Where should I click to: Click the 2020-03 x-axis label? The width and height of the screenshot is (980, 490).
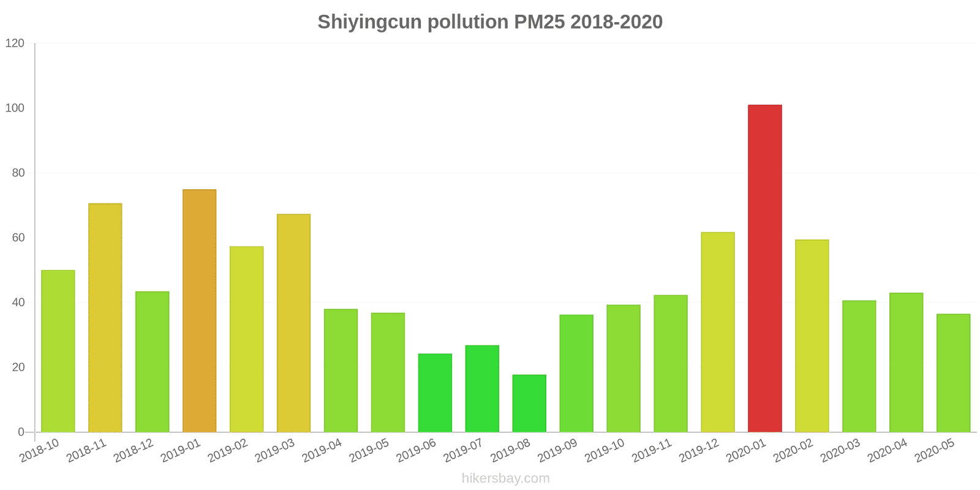click(x=840, y=451)
